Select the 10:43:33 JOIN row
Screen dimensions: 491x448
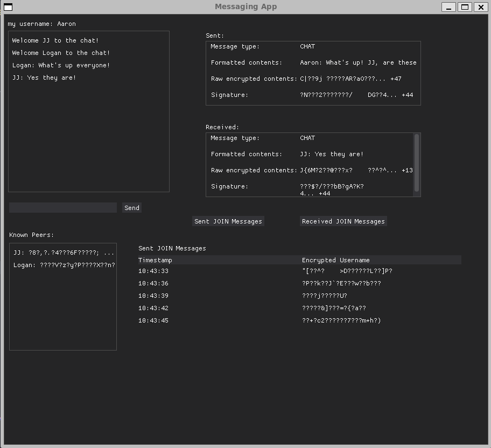click(x=300, y=271)
